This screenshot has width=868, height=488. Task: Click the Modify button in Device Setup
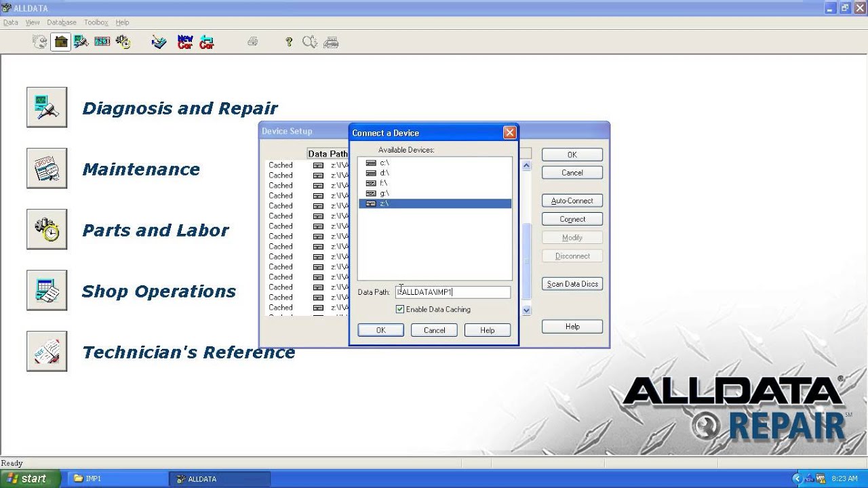[572, 237]
